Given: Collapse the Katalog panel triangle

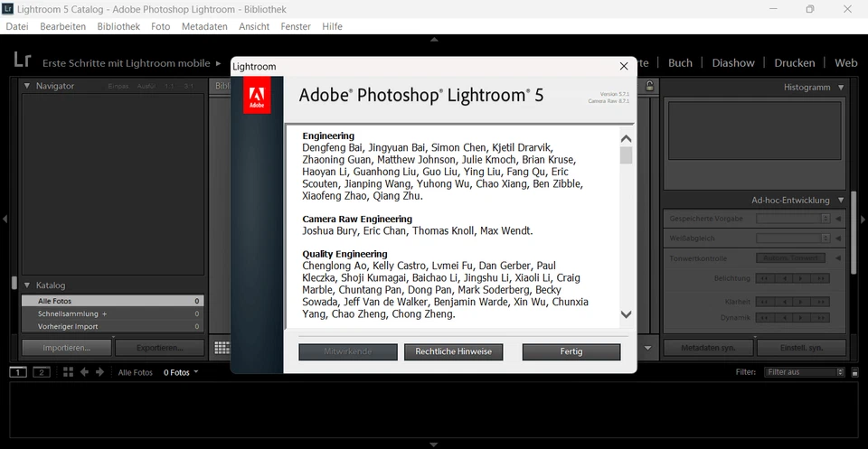Looking at the screenshot, I should pyautogui.click(x=26, y=285).
